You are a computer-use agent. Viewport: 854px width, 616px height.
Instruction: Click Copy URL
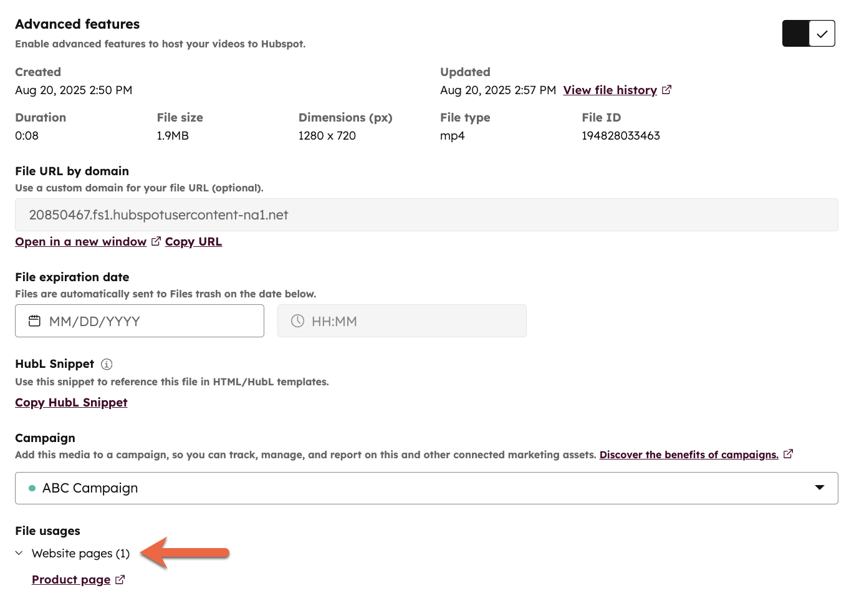[193, 241]
